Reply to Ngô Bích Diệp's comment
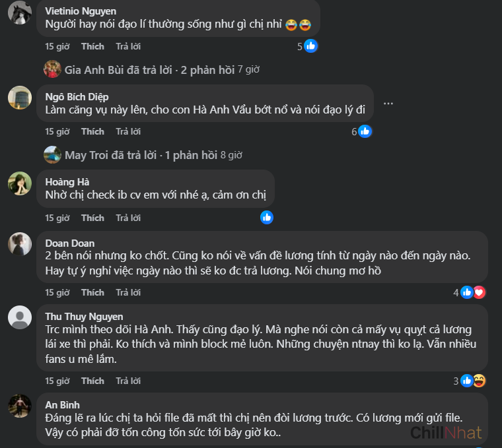The image size is (502, 448). [128, 131]
